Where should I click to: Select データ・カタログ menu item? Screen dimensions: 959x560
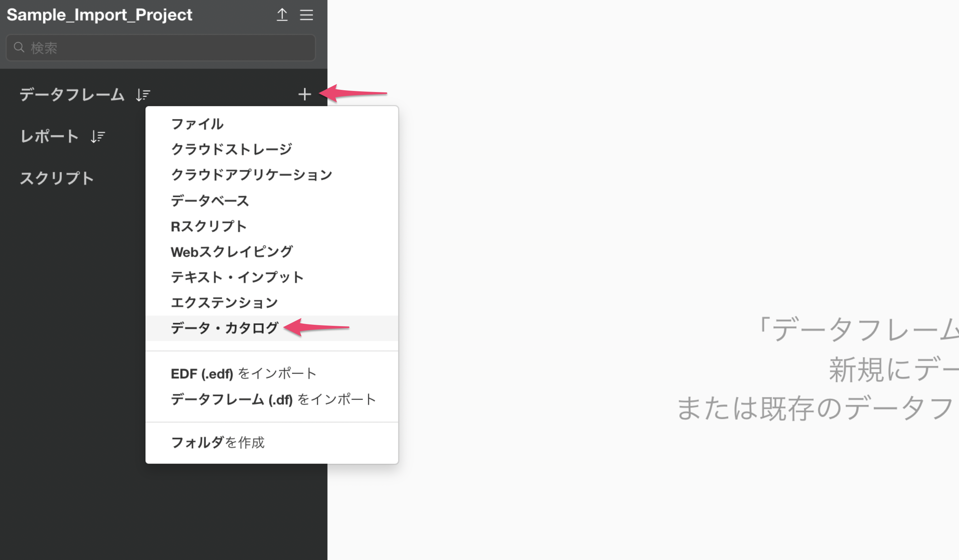[x=225, y=328]
